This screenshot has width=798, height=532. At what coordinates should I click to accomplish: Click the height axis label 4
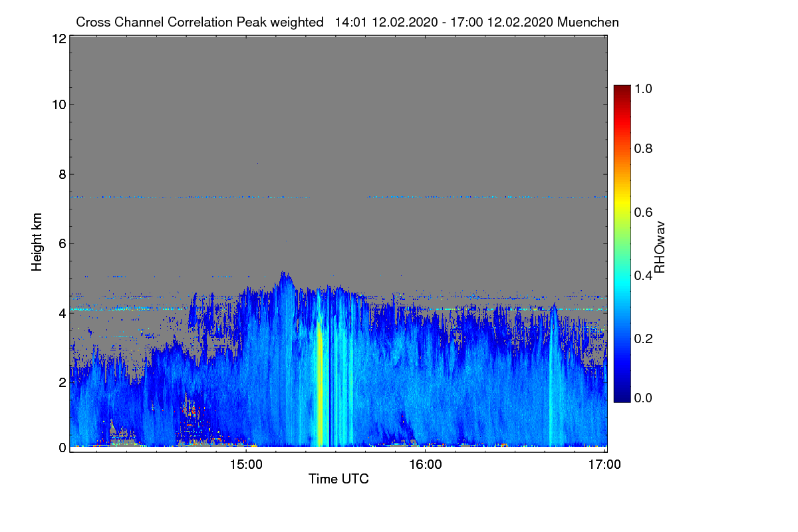[x=61, y=313]
